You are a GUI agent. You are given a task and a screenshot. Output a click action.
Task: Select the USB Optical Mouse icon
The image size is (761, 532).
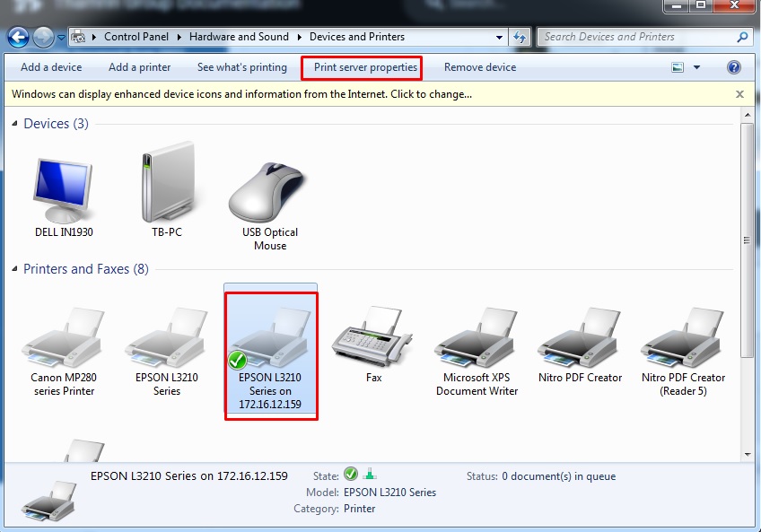267,193
